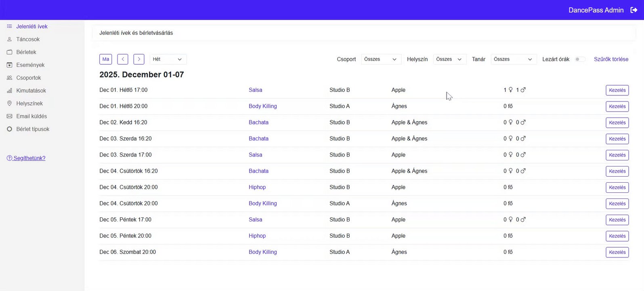
Task: Toggle the Lezárt órák switch
Action: coord(580,59)
